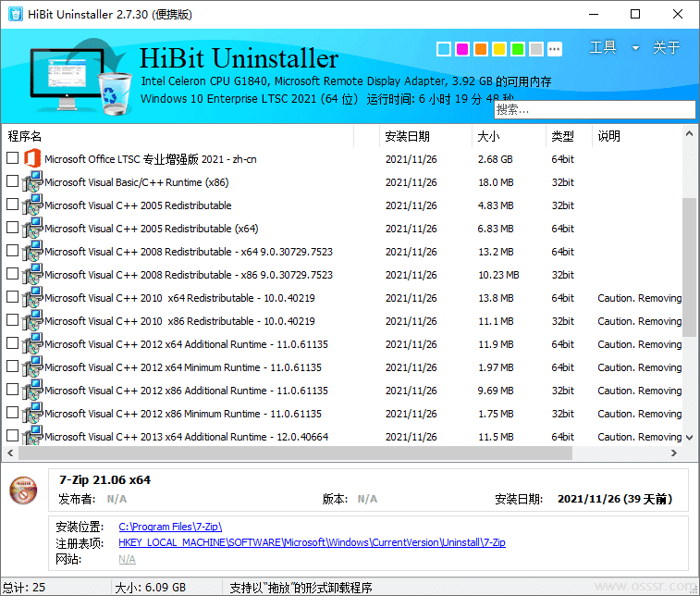Enable checkbox for Visual C++ 2010 x64
700x596 pixels.
[x=13, y=297]
